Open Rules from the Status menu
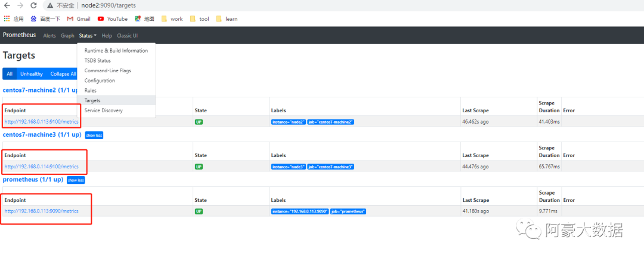The width and height of the screenshot is (644, 258). (116, 91)
